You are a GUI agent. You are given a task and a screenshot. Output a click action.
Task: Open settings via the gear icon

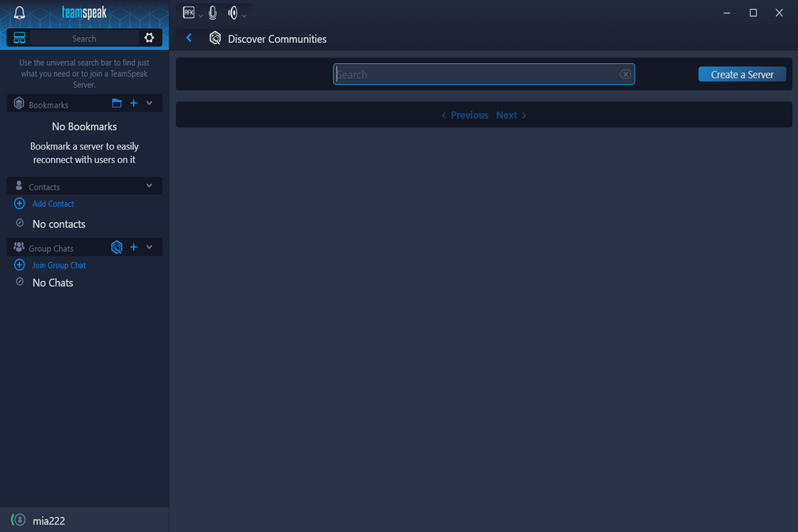149,38
